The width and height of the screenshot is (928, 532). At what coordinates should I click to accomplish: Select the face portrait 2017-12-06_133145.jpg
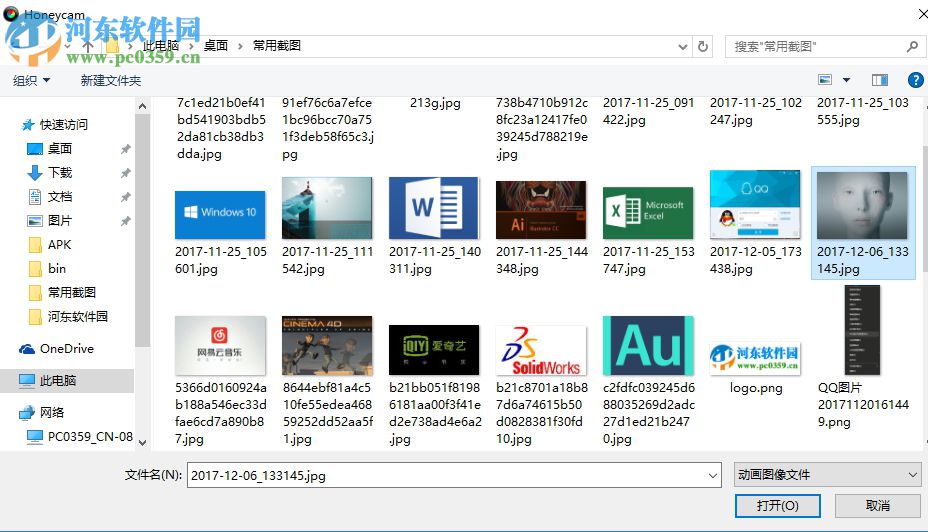862,205
